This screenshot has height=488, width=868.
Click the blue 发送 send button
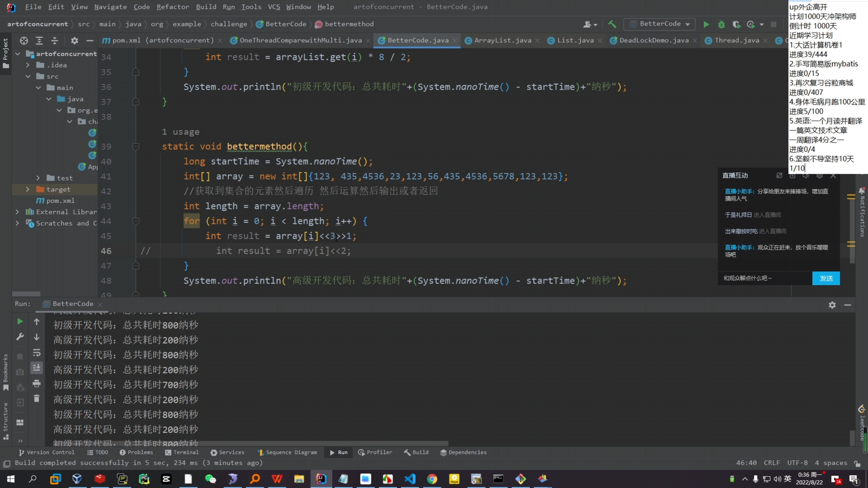coord(826,278)
